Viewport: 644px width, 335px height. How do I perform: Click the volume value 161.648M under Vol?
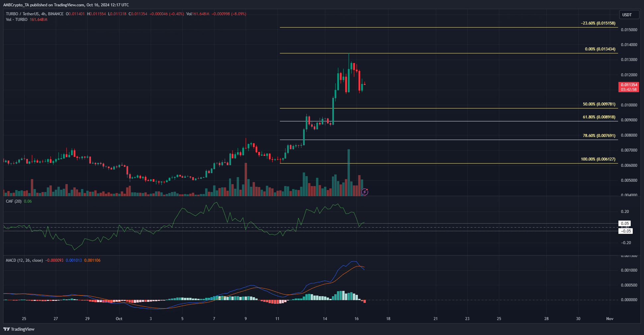point(39,20)
